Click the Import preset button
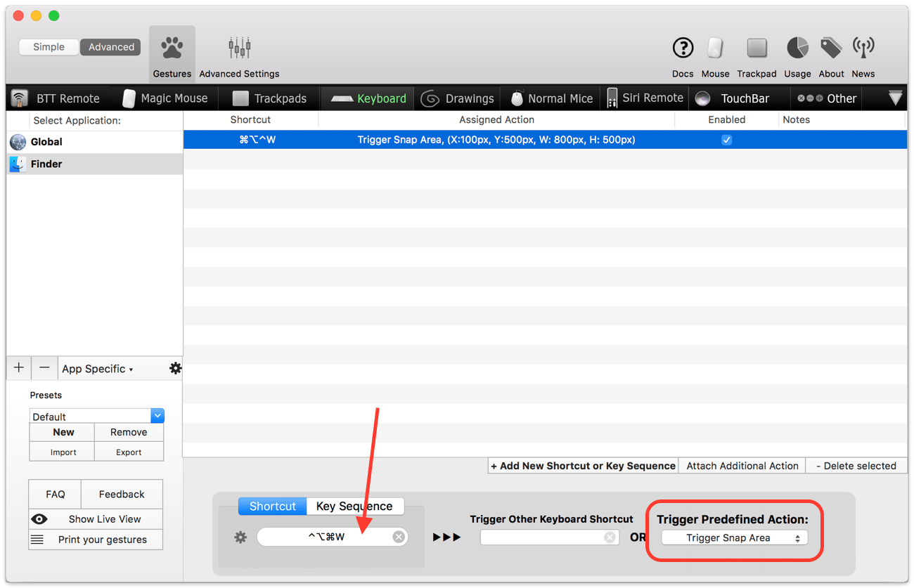914x588 pixels. 63,452
